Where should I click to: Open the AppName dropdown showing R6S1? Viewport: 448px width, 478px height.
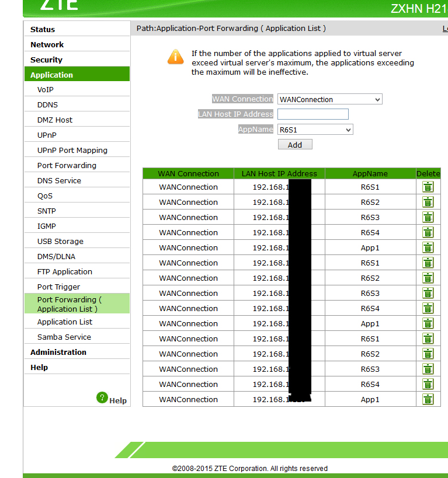[315, 130]
